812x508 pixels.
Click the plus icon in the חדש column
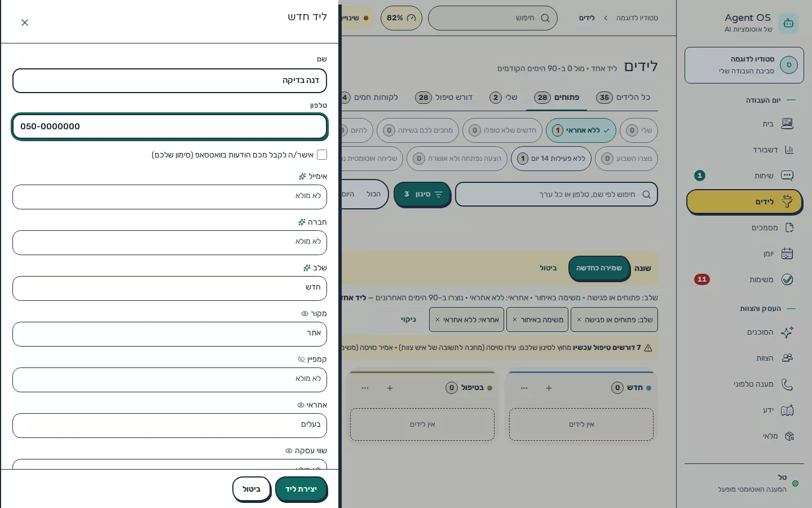(549, 388)
